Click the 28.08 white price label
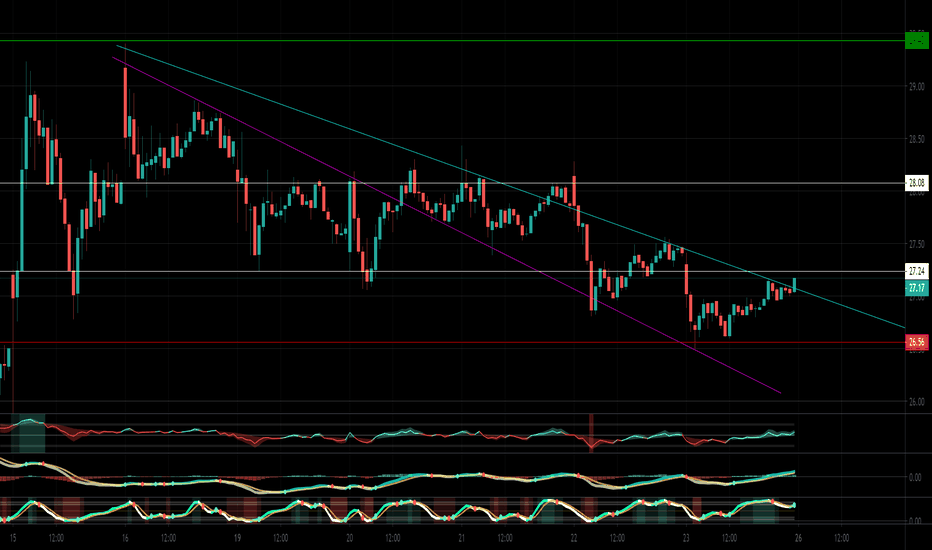The height and width of the screenshot is (550, 932). click(916, 183)
